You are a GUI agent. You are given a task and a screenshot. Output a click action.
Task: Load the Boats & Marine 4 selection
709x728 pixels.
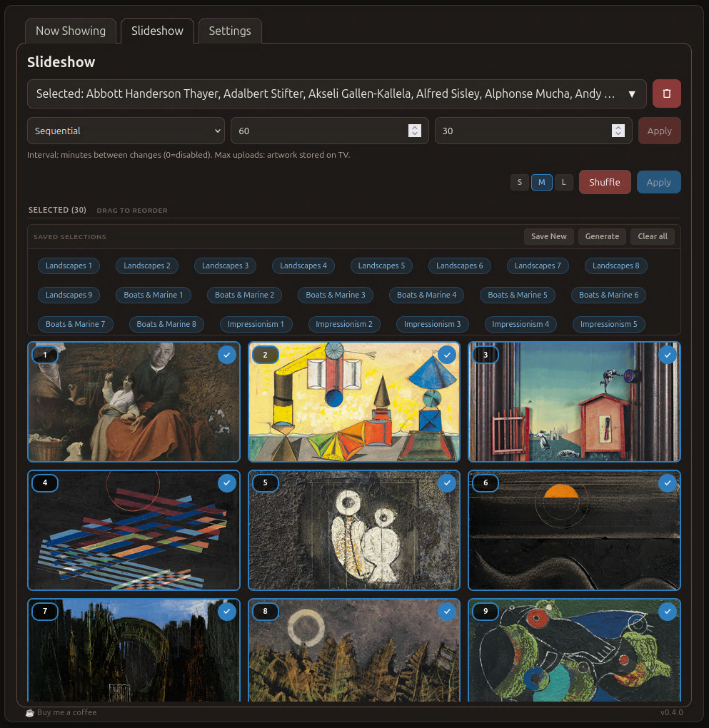[426, 295]
